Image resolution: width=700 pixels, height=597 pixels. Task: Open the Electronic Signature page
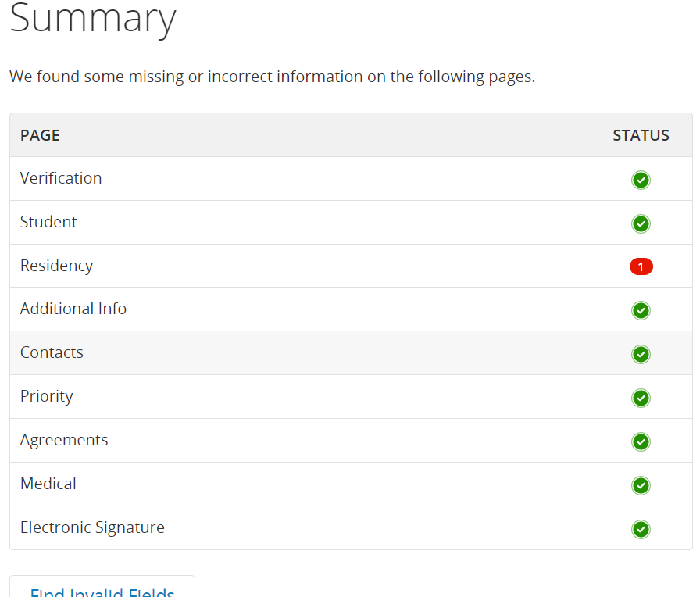point(92,527)
